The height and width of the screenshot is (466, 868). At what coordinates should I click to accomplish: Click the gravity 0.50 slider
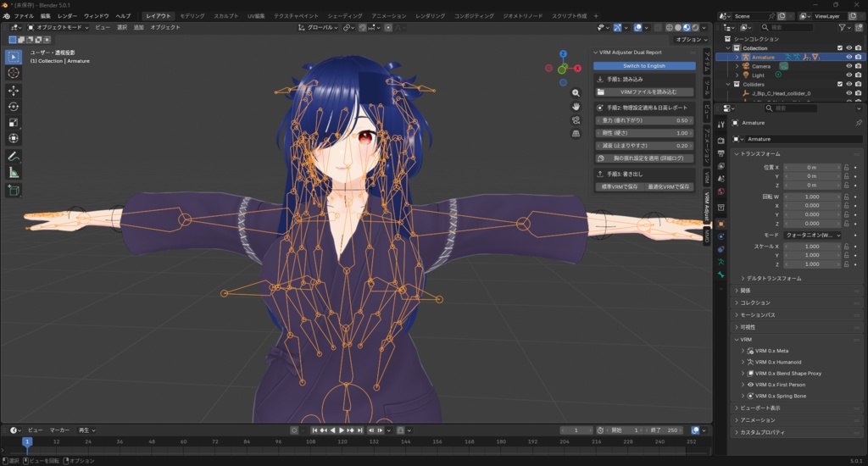point(644,120)
